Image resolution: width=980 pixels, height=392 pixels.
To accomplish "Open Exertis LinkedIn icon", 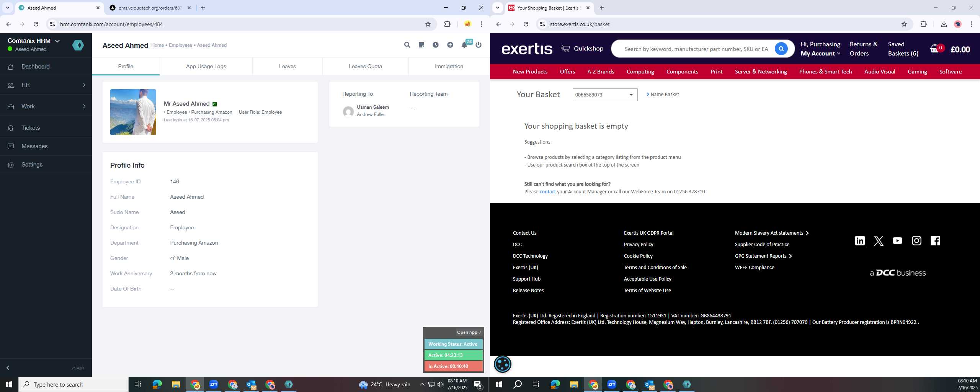I will (x=860, y=241).
